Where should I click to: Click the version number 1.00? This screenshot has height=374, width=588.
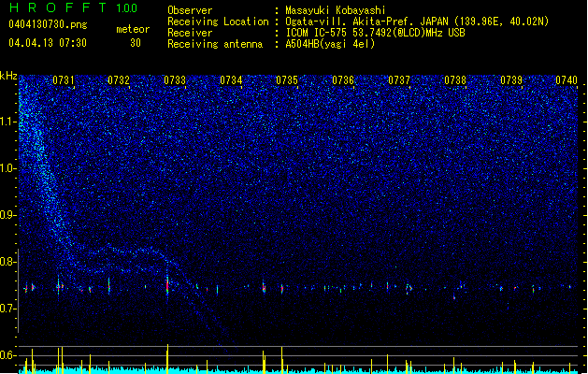pyautogui.click(x=127, y=8)
